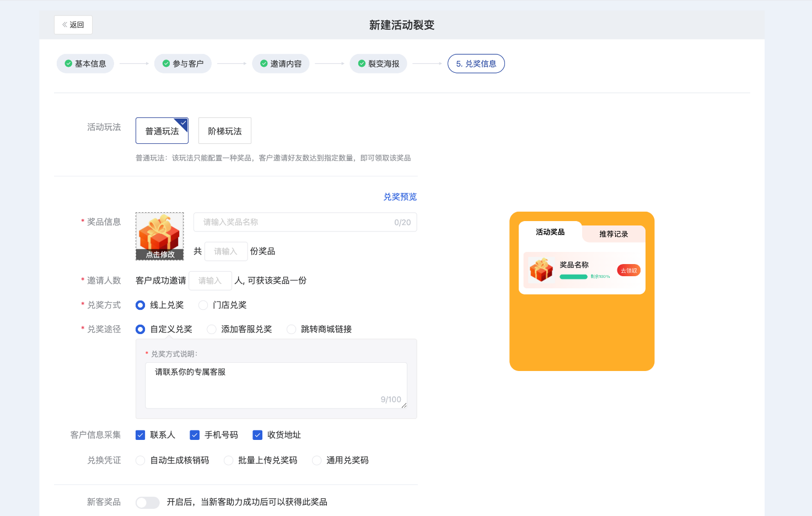Go to the 裂变海报 step
The image size is (812, 516).
pos(378,63)
